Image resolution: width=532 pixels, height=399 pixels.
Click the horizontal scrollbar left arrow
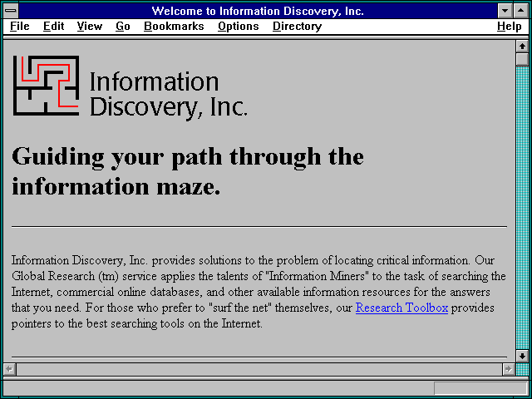click(x=9, y=369)
